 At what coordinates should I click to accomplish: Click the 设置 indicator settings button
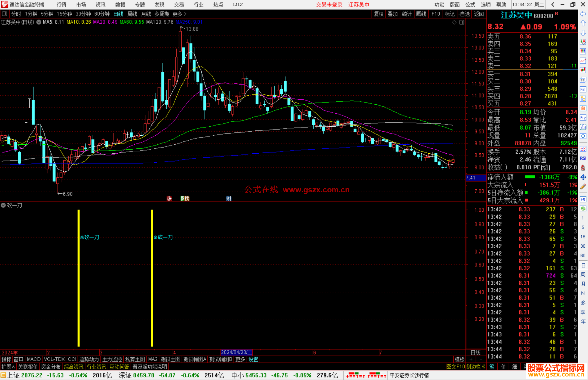pos(253,359)
